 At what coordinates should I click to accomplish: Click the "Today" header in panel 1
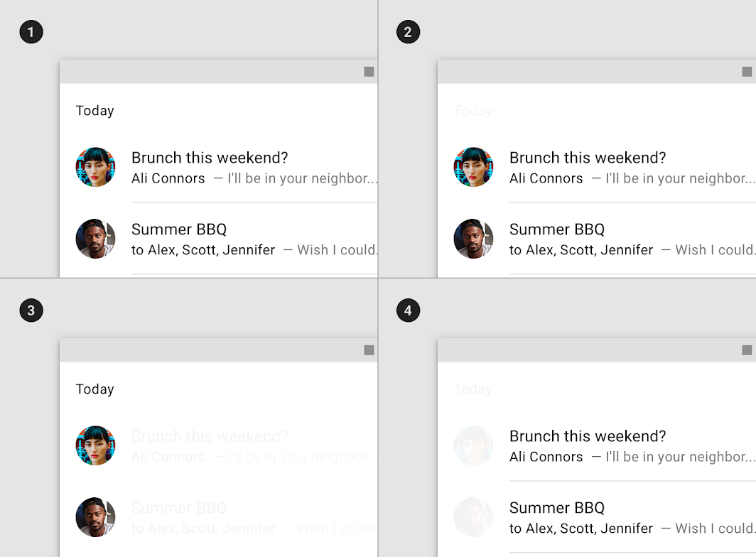coord(94,111)
